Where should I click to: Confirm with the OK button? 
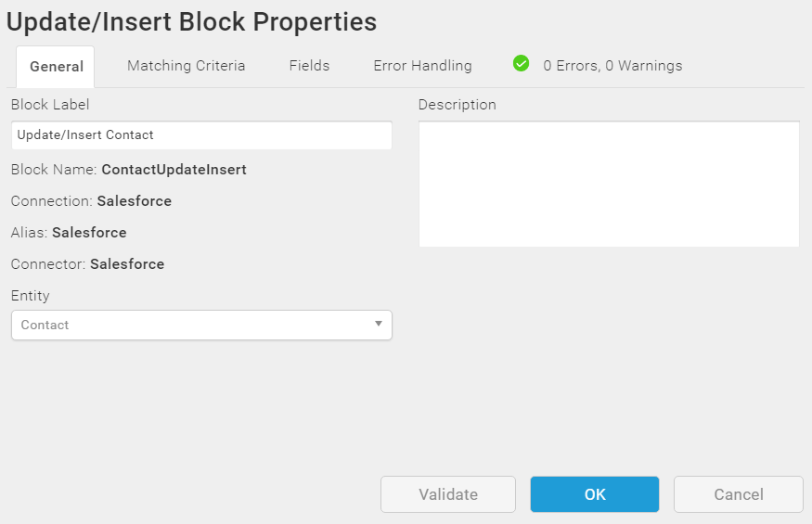tap(595, 494)
